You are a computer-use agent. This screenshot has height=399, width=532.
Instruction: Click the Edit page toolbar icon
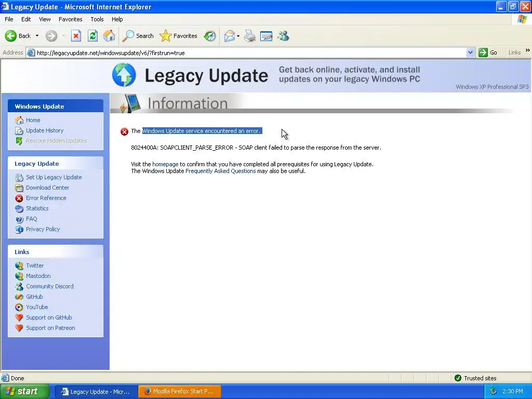coord(267,36)
